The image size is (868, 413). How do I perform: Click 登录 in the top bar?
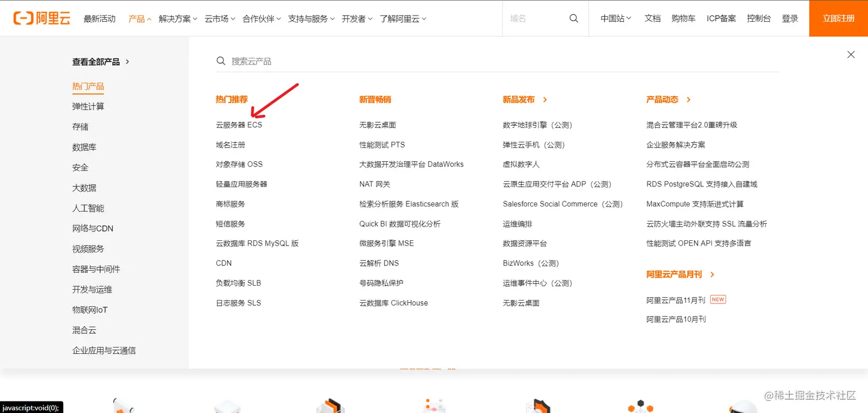(790, 18)
